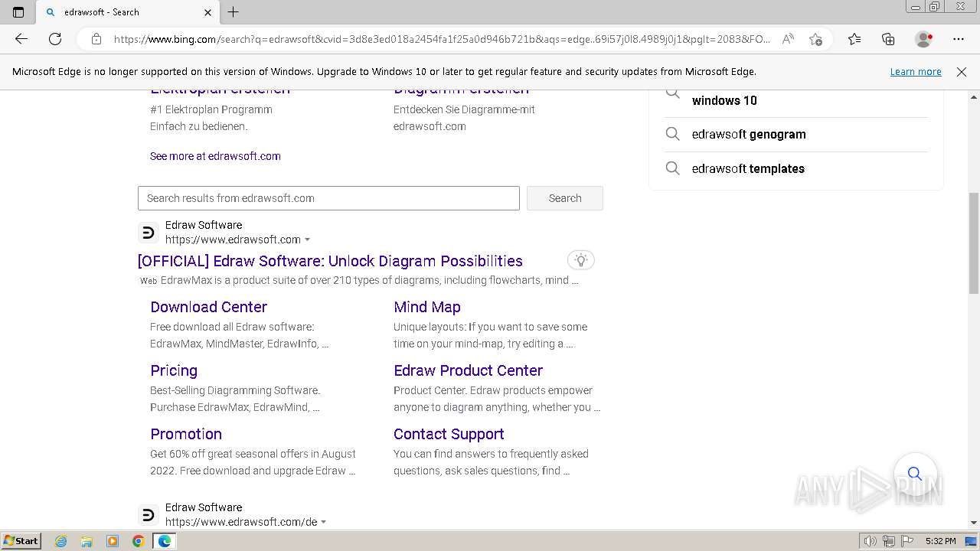Open tab actions menu icon

point(18,12)
